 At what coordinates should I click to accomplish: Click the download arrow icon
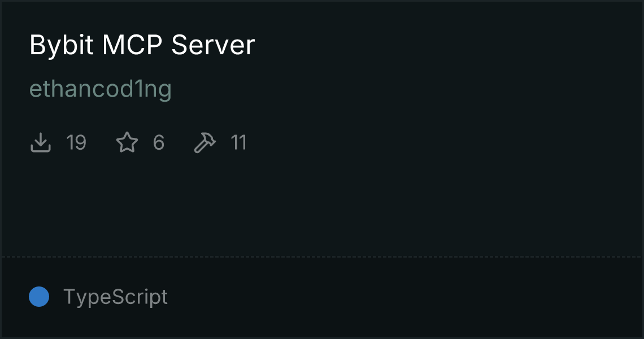(41, 142)
